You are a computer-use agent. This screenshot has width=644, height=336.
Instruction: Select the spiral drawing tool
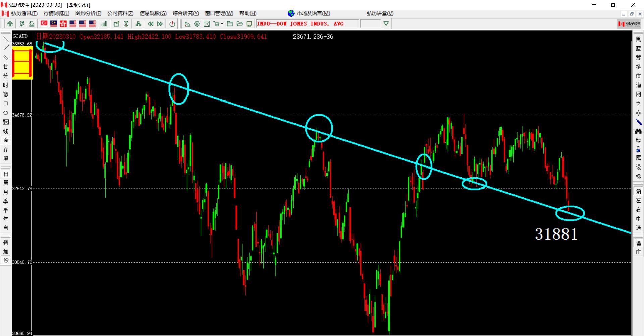coord(6,94)
